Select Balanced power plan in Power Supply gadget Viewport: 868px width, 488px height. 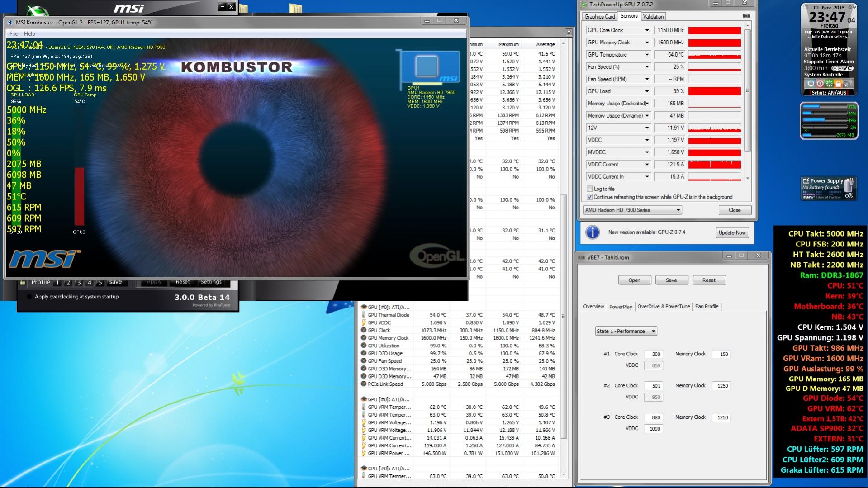(821, 197)
